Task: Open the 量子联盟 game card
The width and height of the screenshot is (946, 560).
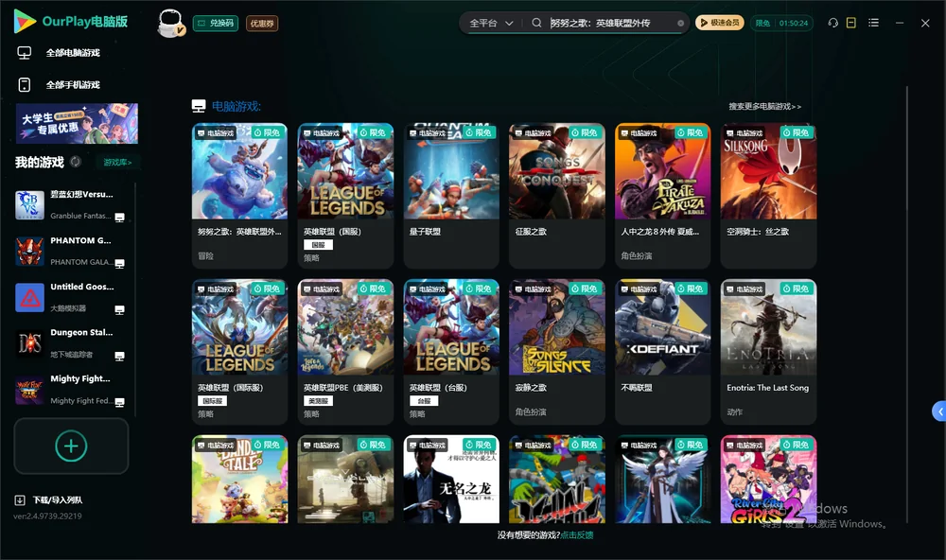Action: (451, 196)
